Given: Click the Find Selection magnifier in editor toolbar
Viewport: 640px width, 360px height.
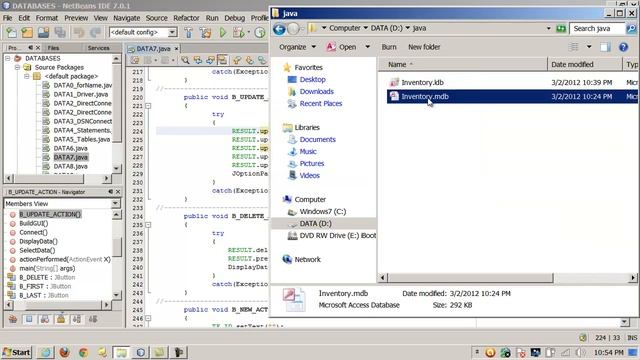Looking at the screenshot, I should tap(185, 60).
